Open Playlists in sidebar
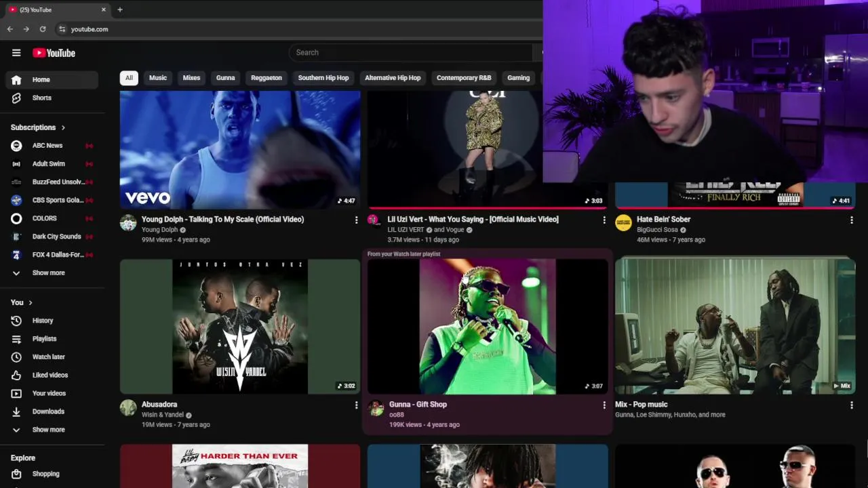 click(52, 339)
